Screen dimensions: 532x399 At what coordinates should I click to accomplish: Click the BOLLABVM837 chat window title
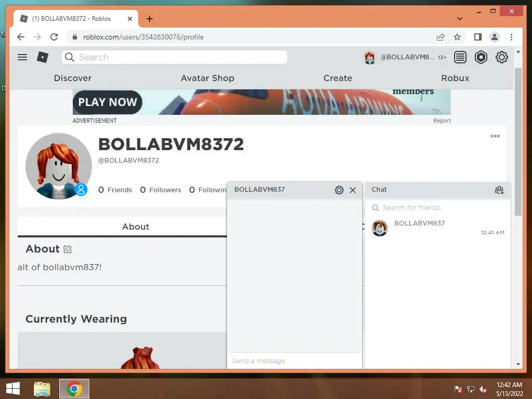click(260, 190)
